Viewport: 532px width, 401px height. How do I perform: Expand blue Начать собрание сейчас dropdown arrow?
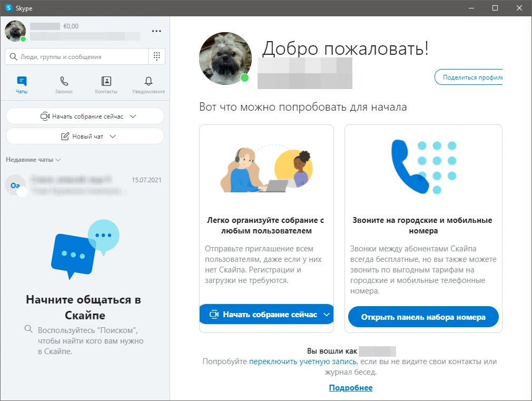click(327, 315)
